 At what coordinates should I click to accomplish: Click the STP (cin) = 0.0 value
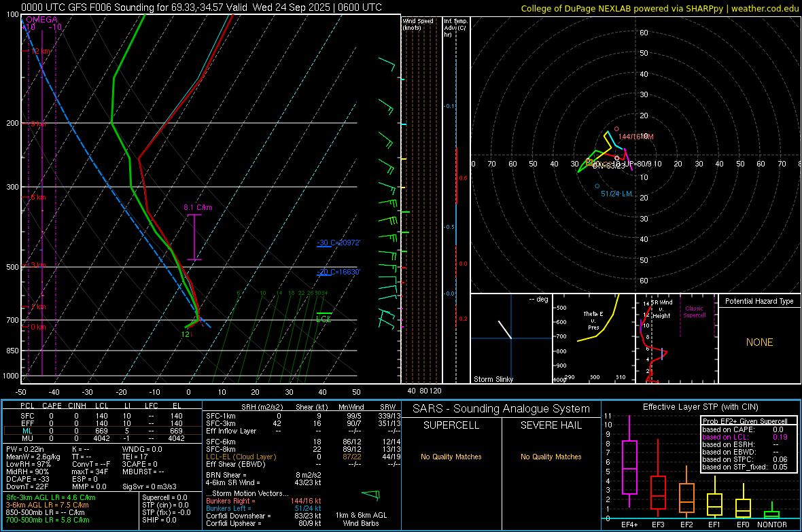pos(165,505)
